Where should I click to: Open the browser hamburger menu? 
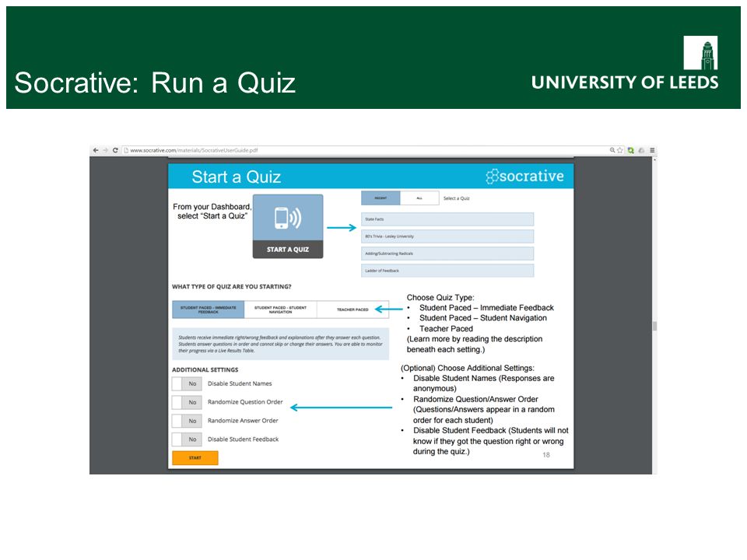coord(652,150)
